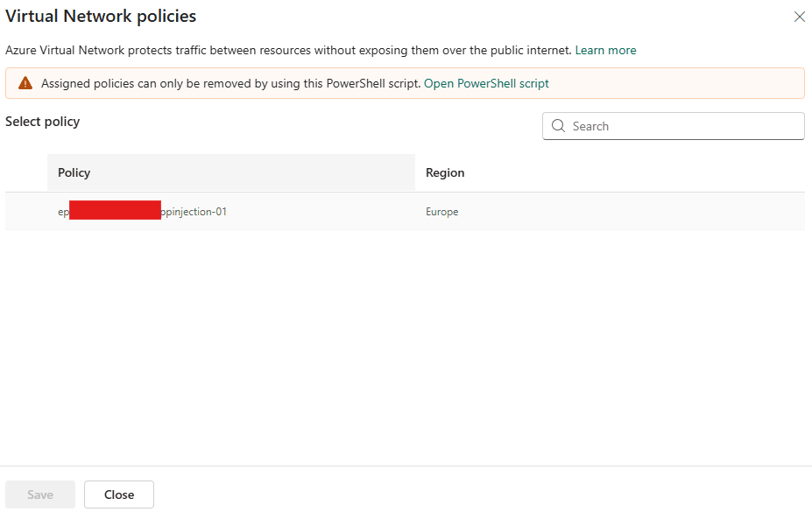Click the Europe region cell
The width and height of the screenshot is (812, 512).
pyautogui.click(x=442, y=212)
